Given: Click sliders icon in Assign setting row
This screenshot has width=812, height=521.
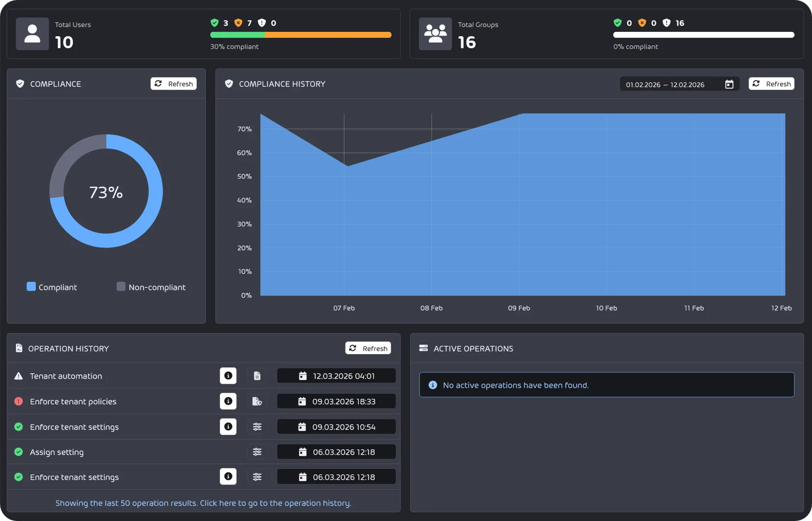Looking at the screenshot, I should 257,452.
